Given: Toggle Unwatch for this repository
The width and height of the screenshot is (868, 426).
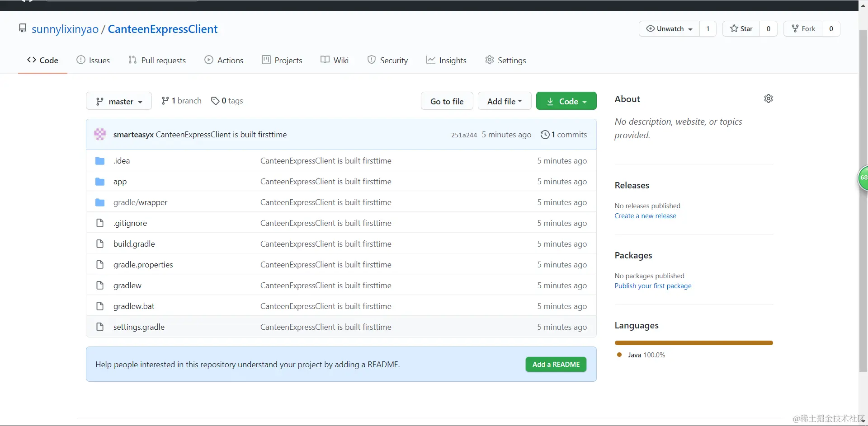Looking at the screenshot, I should pos(669,29).
